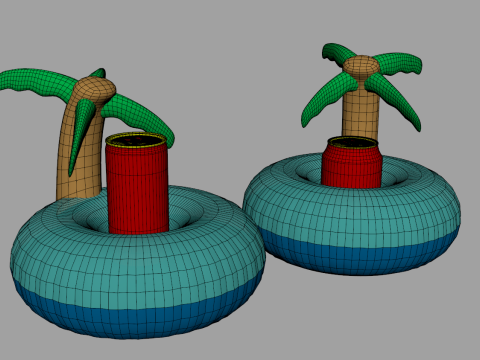Pick the yellow rim of the left can
The height and width of the screenshot is (360, 480).
click(x=136, y=139)
